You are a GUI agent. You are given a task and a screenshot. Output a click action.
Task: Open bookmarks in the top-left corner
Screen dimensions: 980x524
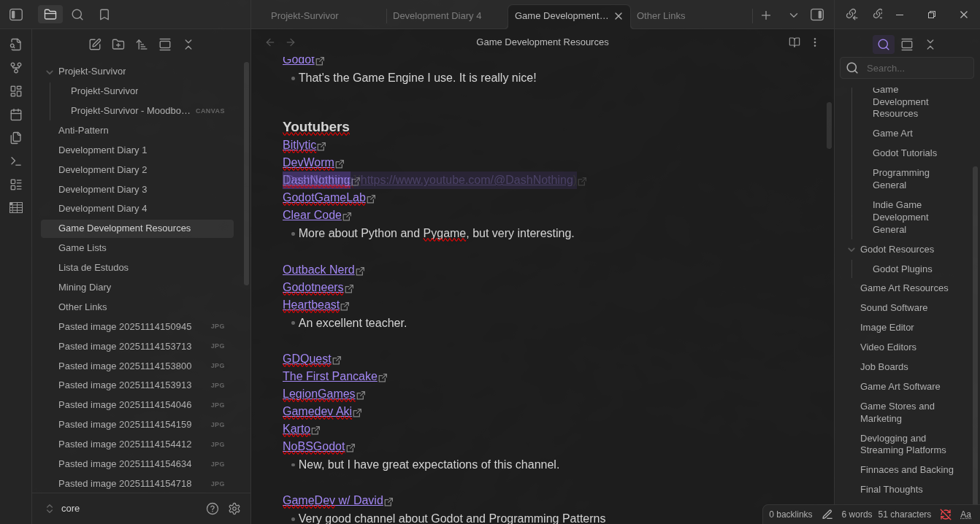click(104, 15)
